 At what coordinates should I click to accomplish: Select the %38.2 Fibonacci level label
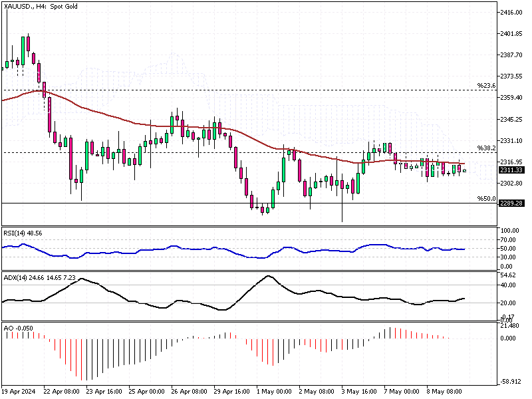coord(486,148)
